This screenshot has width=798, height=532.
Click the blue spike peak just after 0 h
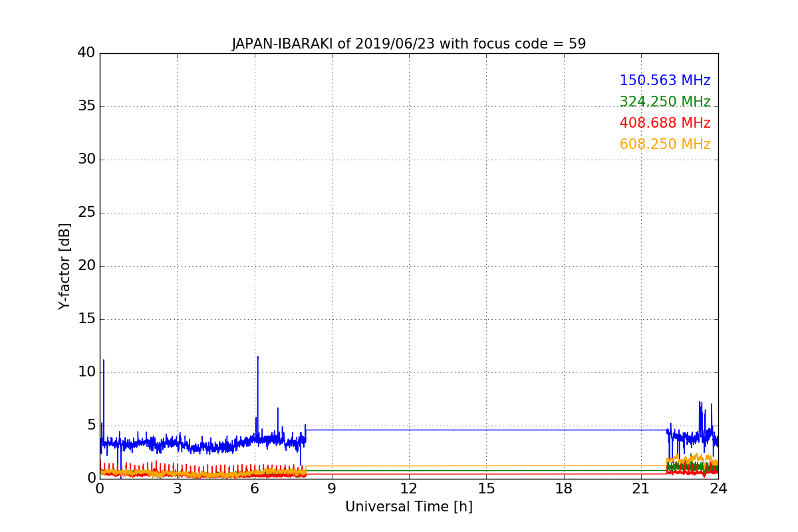click(103, 360)
